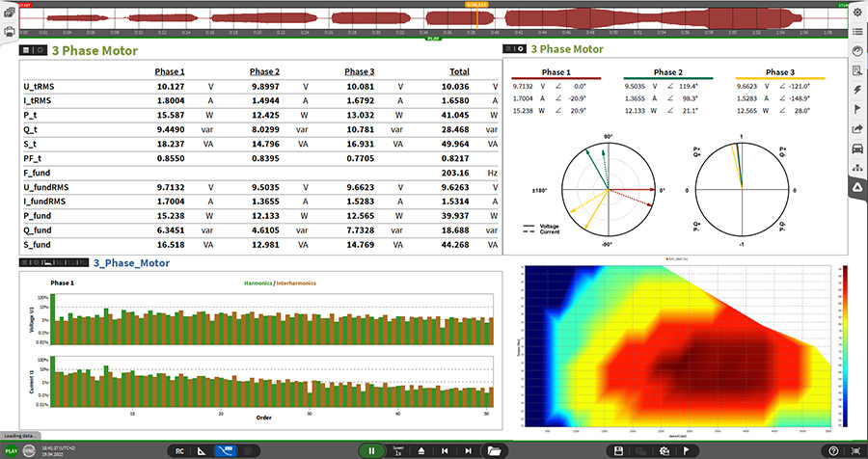
Task: Save using the floppy disk icon
Action: coord(616,450)
